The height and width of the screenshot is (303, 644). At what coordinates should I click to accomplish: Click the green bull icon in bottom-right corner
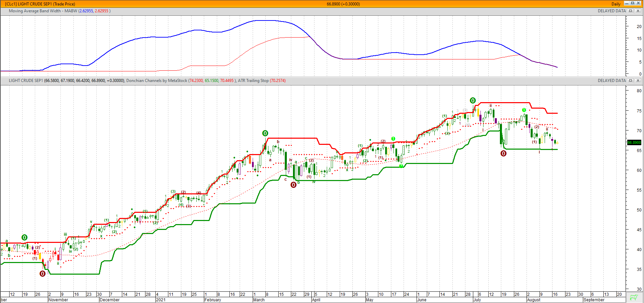(x=634, y=297)
